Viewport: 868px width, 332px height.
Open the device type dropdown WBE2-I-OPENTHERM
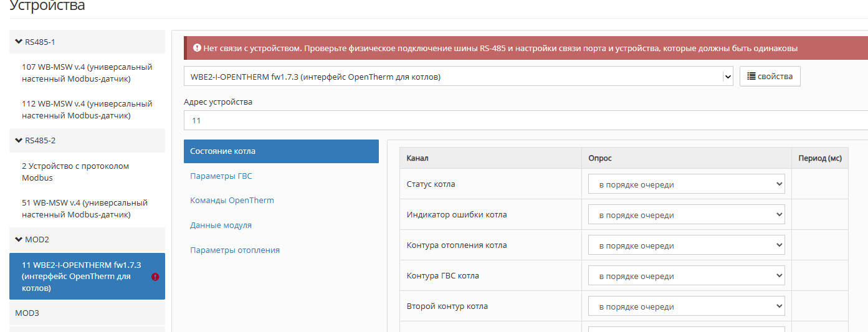click(x=459, y=77)
